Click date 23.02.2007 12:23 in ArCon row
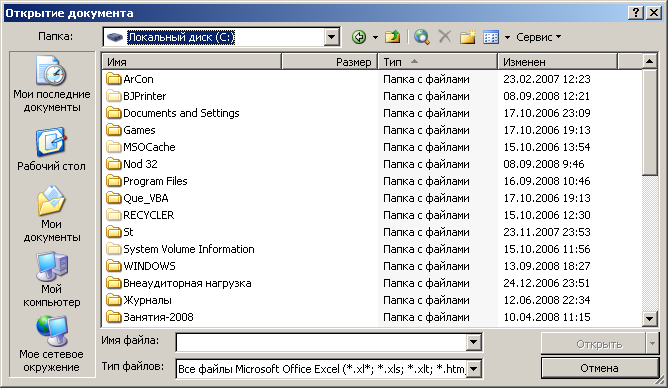The image size is (668, 388). click(x=547, y=79)
